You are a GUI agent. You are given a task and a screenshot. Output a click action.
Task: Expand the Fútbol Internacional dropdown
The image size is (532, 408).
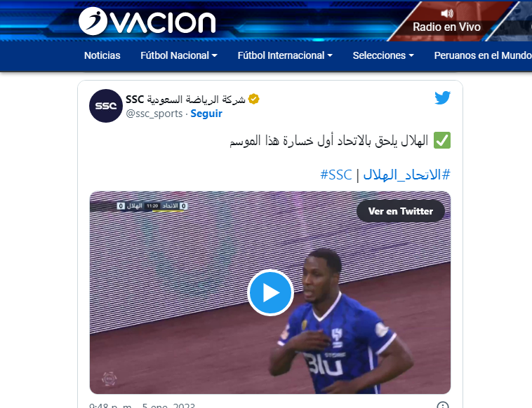pyautogui.click(x=285, y=55)
